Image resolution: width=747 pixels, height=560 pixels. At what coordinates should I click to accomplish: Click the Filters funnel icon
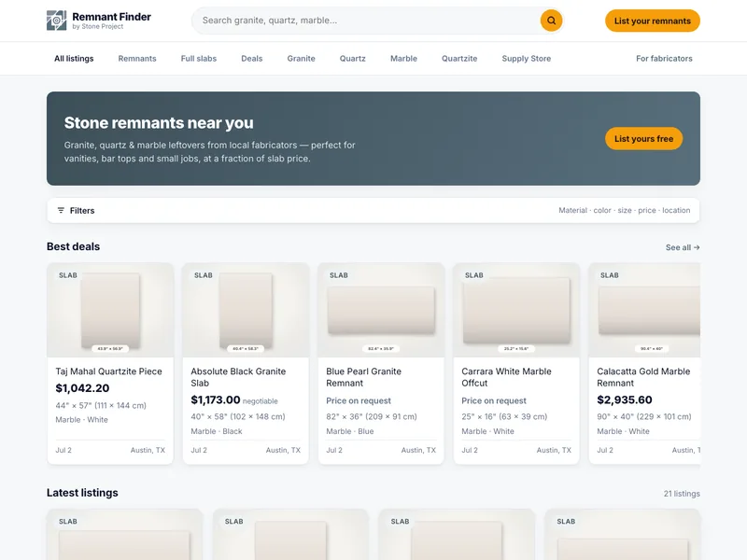point(61,211)
